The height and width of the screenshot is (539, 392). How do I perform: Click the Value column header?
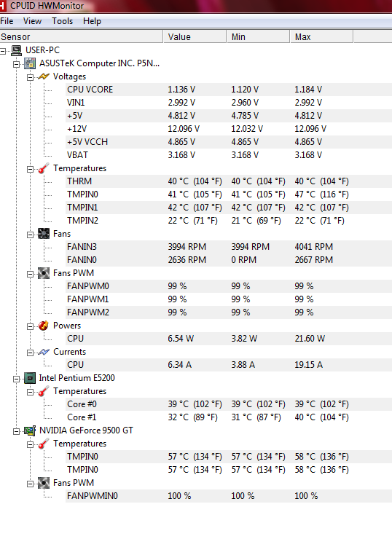[195, 36]
